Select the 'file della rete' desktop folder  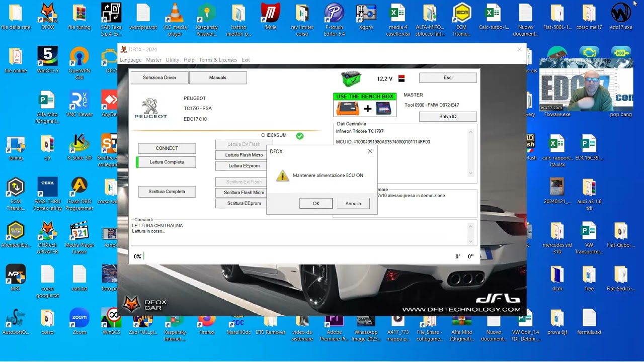tap(16, 17)
